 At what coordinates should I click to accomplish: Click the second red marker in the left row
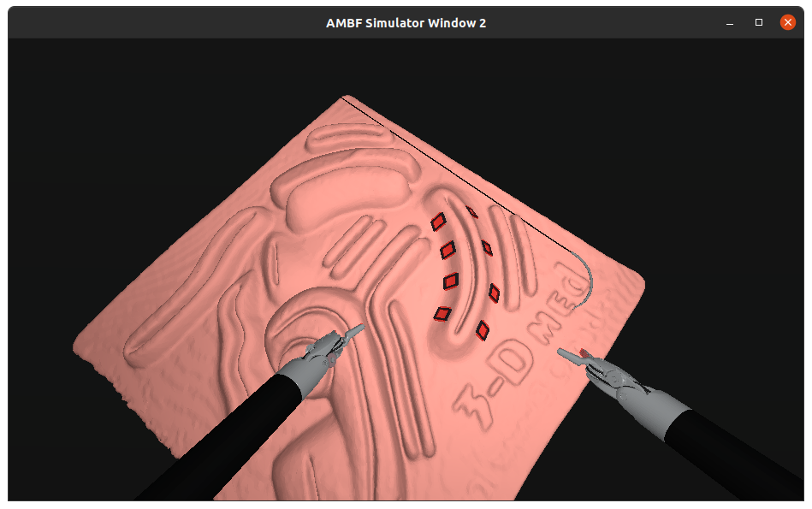[x=447, y=250]
